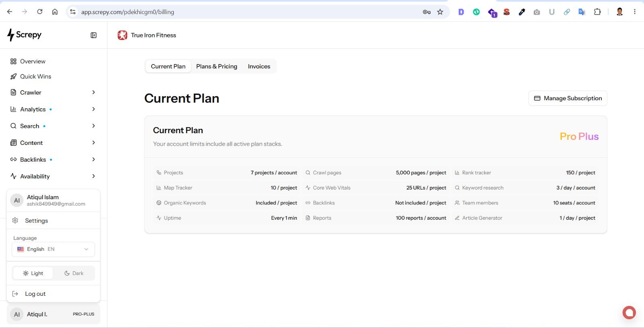Click '5,000 pages / project' value
This screenshot has height=328, width=644.
tap(421, 173)
